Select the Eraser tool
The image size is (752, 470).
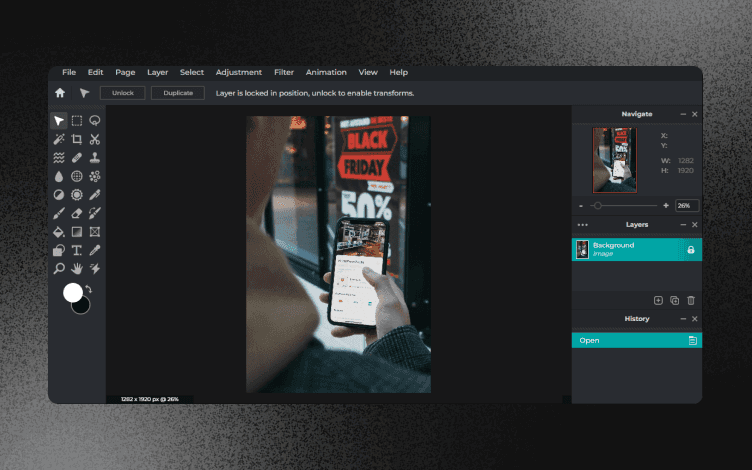pyautogui.click(x=77, y=213)
